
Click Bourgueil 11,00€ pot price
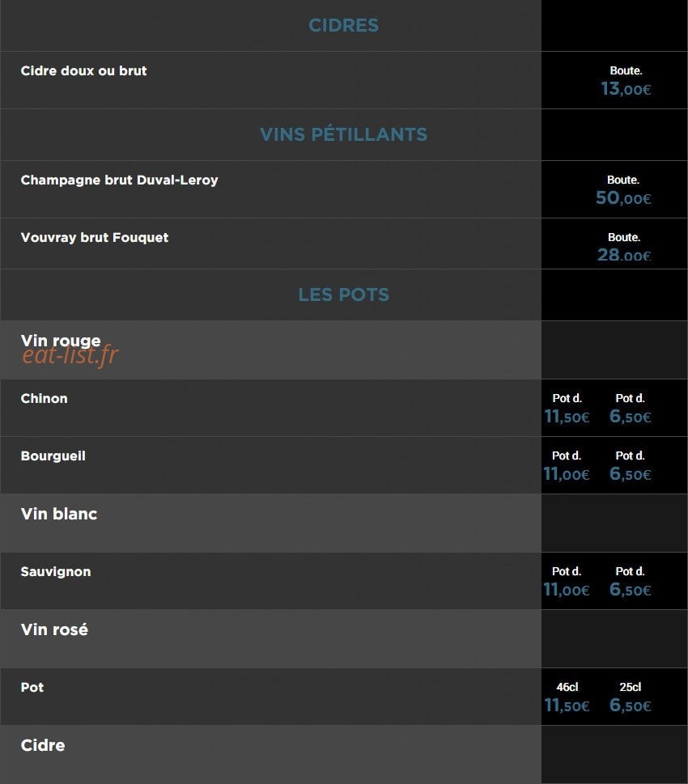click(567, 474)
